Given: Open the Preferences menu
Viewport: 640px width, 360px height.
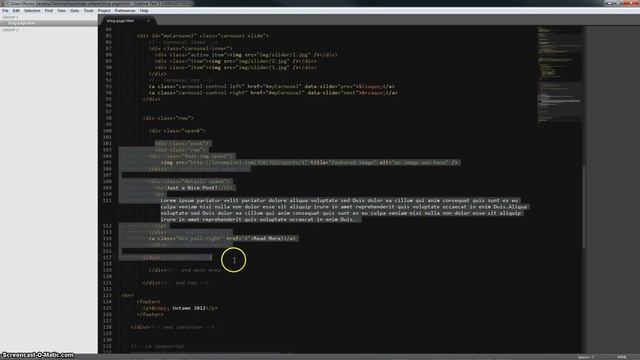Looking at the screenshot, I should pos(125,11).
